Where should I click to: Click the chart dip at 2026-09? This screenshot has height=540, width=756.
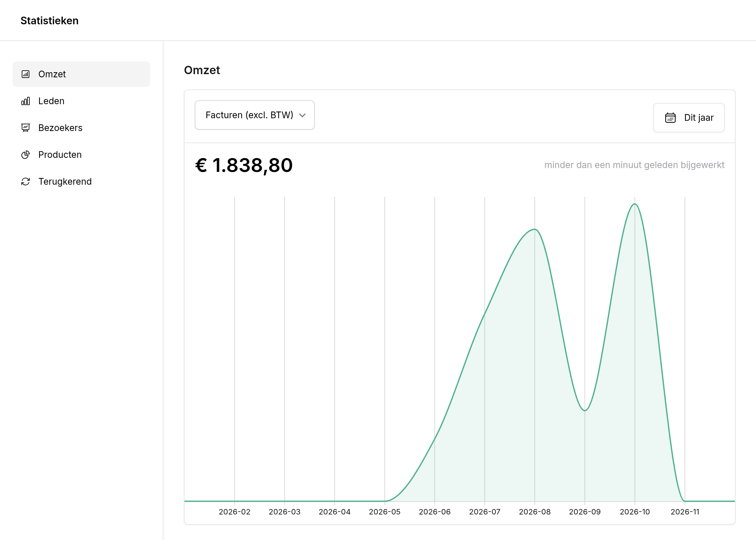click(x=585, y=411)
